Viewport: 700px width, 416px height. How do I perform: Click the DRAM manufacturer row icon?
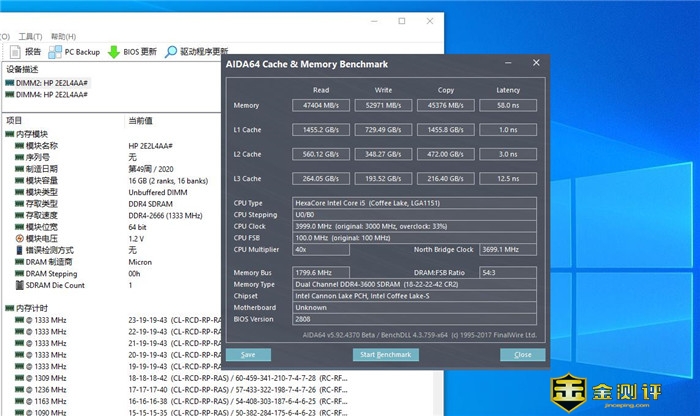[19, 262]
